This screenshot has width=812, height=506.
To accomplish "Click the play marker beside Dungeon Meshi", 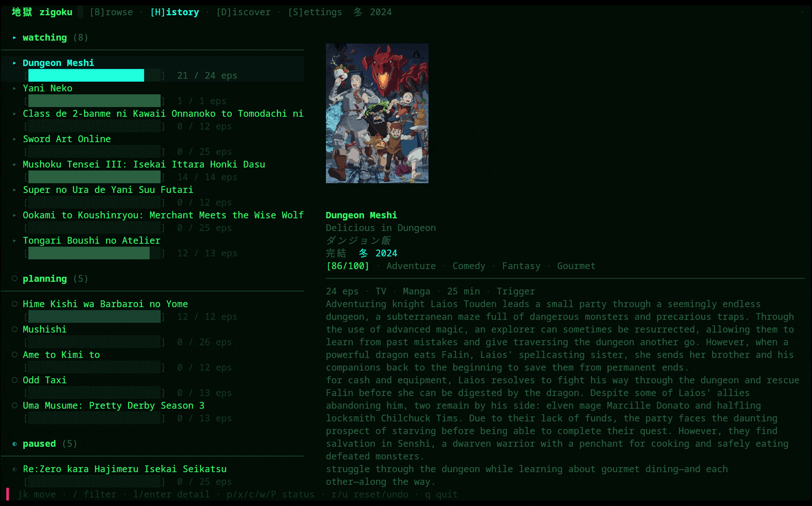I will (x=15, y=63).
